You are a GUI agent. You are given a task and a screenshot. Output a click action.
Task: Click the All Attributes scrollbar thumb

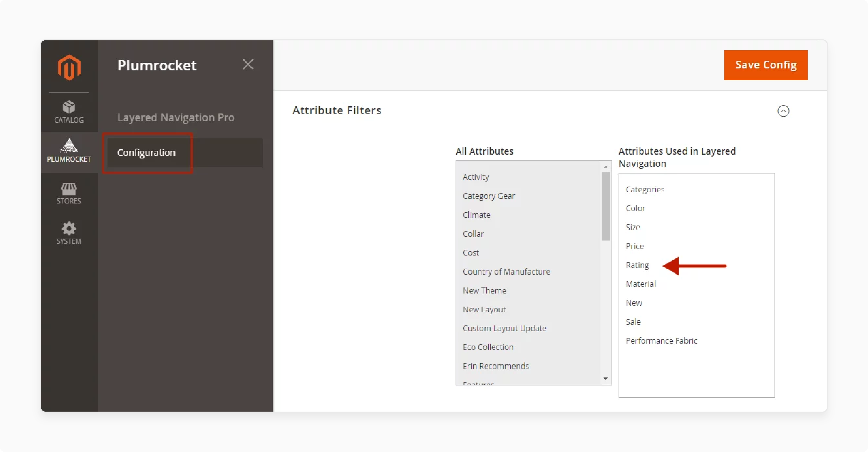click(x=605, y=206)
